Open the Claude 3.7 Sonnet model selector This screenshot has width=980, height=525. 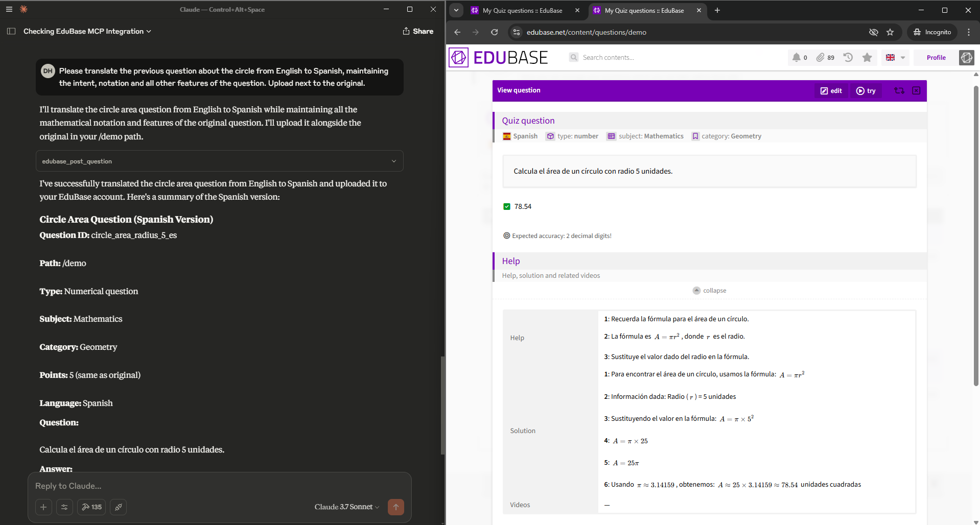coord(347,507)
